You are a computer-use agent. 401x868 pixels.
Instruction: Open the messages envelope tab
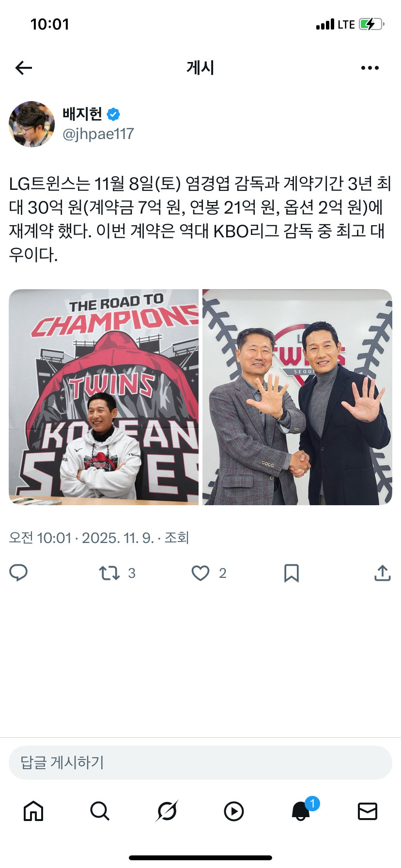pyautogui.click(x=368, y=811)
